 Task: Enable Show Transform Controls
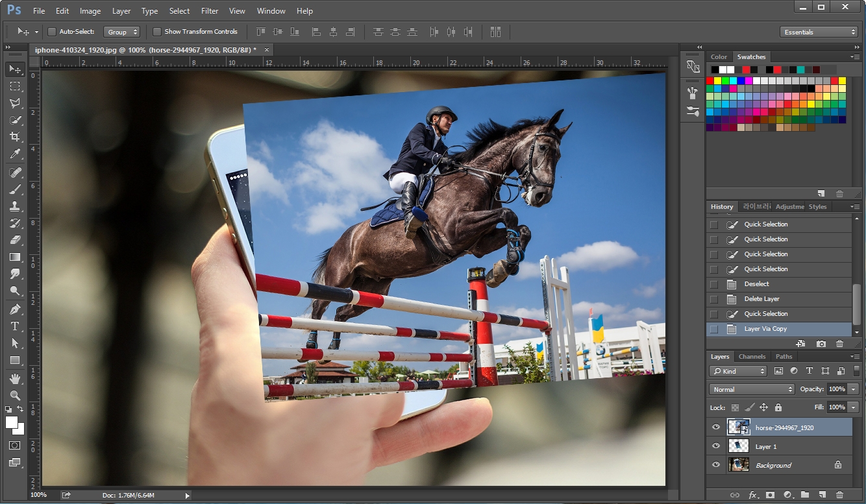point(157,31)
